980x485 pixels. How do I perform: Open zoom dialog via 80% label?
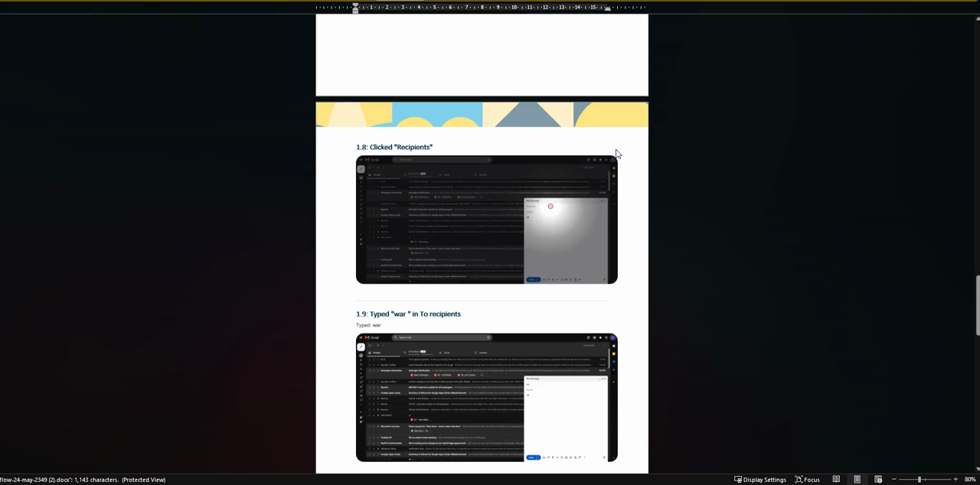click(x=970, y=480)
